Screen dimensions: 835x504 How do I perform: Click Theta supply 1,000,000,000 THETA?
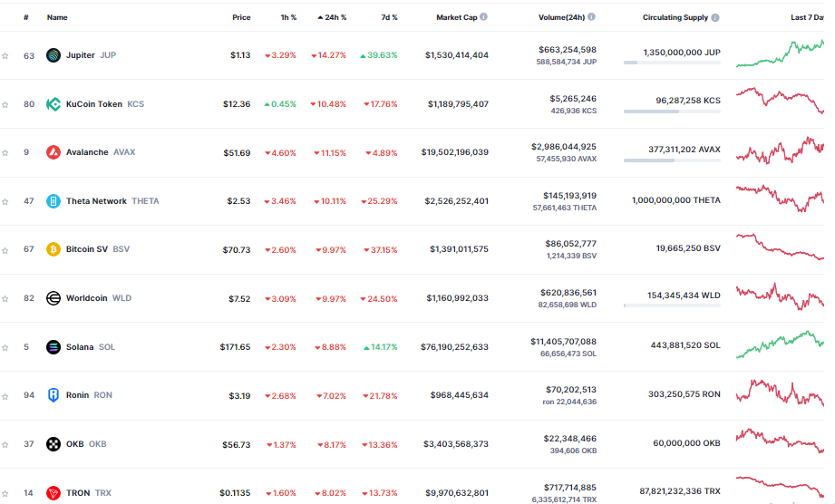[676, 200]
